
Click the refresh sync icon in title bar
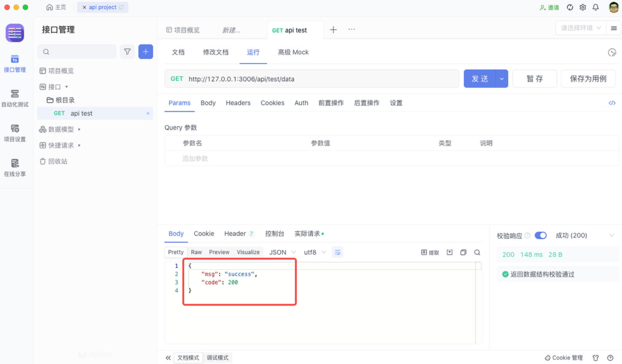click(570, 7)
